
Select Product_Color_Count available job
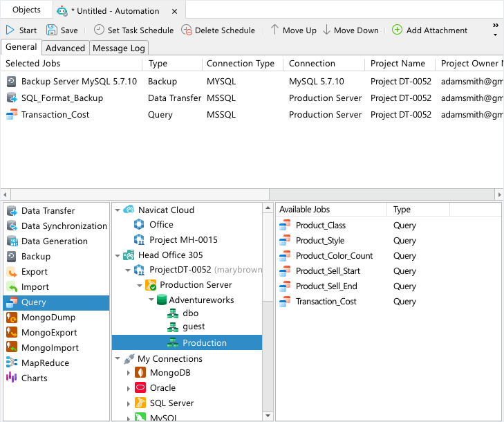pyautogui.click(x=389, y=256)
